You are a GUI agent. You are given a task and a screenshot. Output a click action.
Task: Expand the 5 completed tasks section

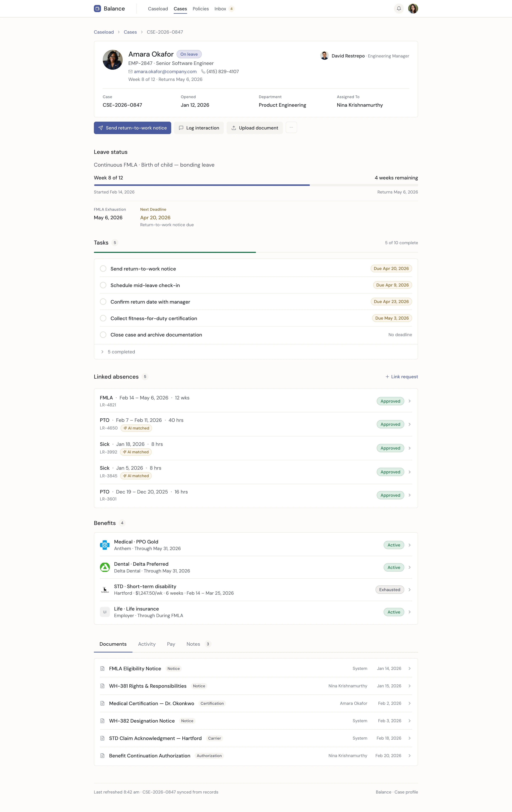(x=118, y=351)
